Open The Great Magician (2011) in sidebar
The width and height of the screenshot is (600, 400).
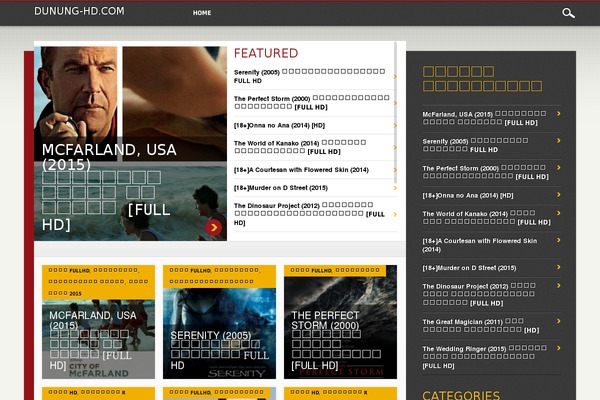click(x=481, y=326)
